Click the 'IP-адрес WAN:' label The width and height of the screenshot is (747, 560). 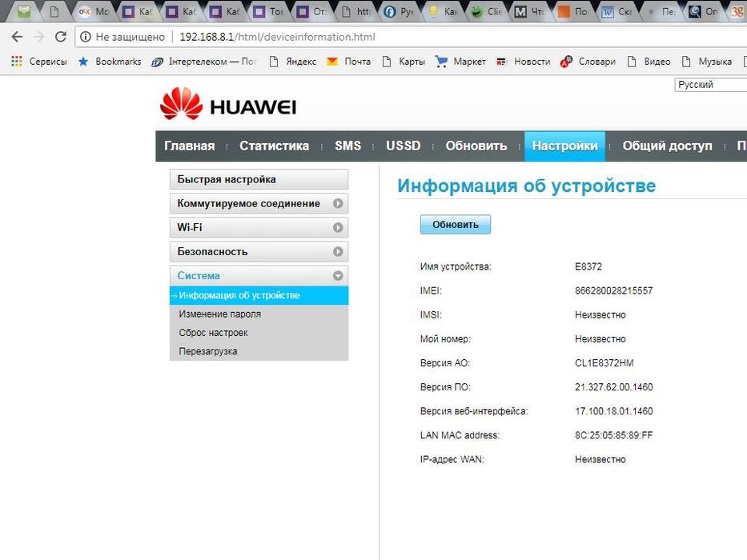coord(452,459)
